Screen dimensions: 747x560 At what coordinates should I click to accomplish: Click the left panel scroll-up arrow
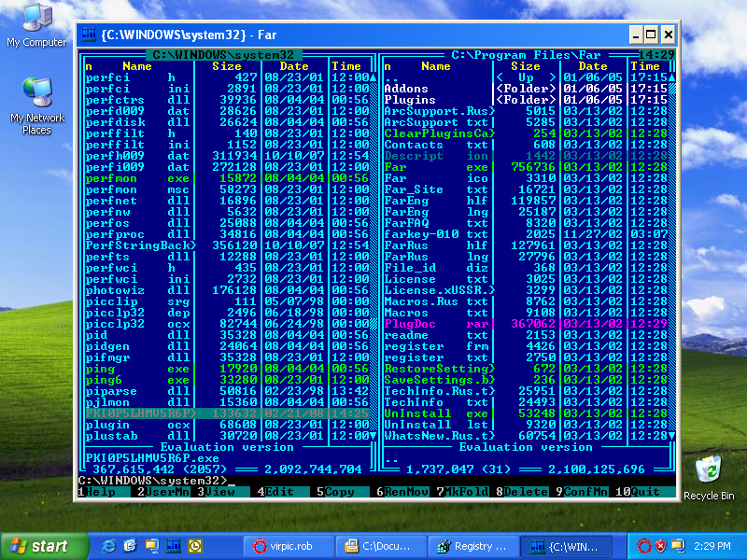pos(373,77)
